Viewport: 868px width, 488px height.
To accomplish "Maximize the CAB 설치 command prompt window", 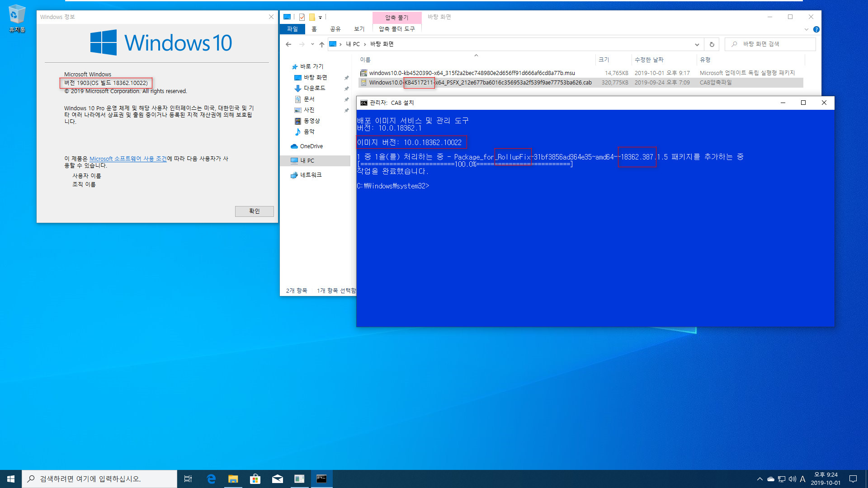I will [803, 103].
